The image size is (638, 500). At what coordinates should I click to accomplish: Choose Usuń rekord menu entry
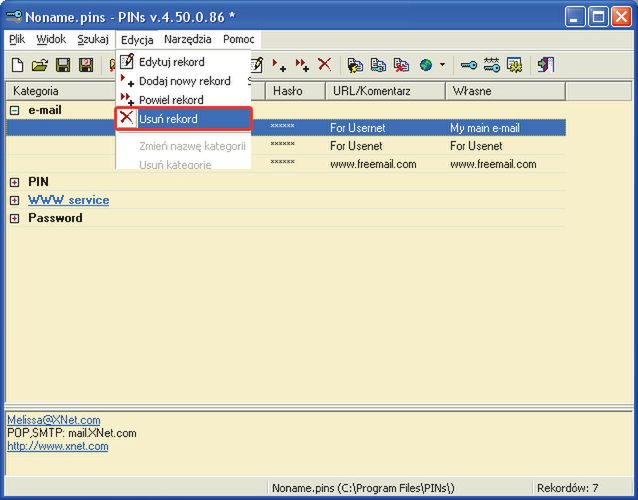tap(184, 119)
